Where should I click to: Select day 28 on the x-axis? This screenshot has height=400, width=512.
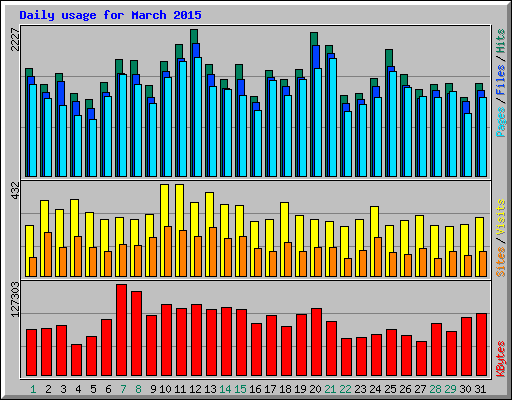[435, 389]
